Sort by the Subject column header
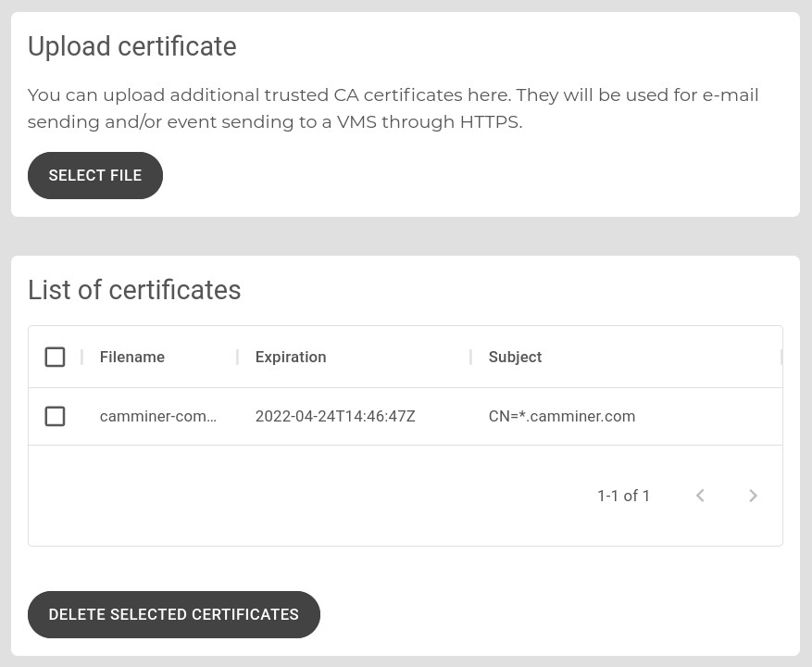The image size is (812, 667). click(515, 357)
